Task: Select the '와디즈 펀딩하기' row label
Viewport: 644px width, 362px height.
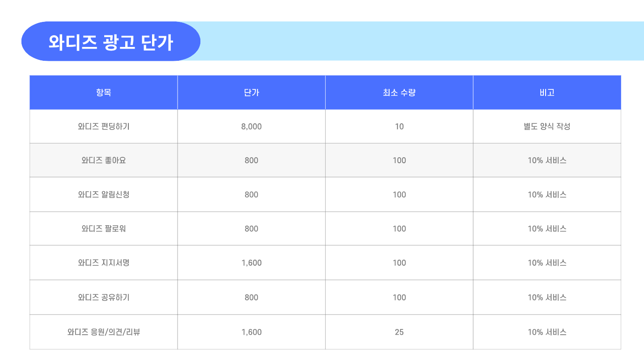Action: click(x=104, y=126)
